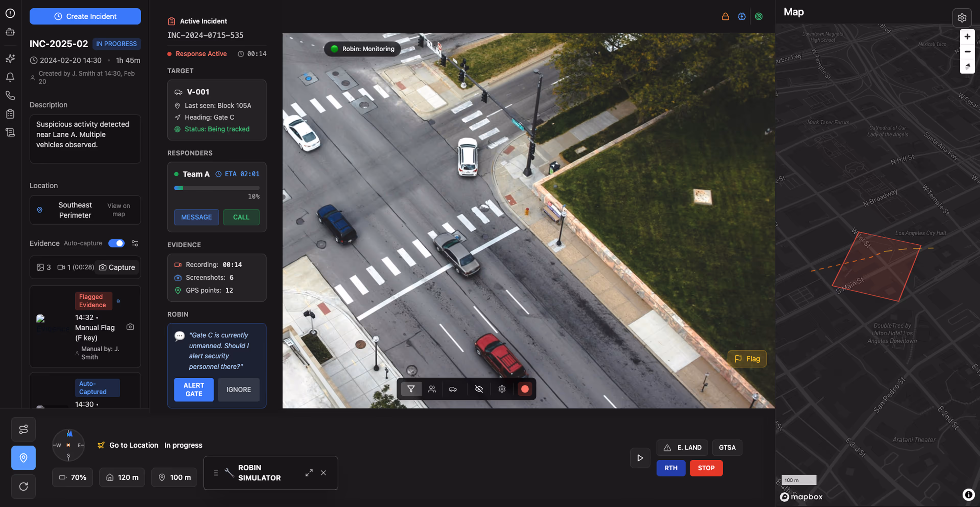Click the Alert Gate button
Viewport: 980px width, 507px height.
tap(194, 389)
